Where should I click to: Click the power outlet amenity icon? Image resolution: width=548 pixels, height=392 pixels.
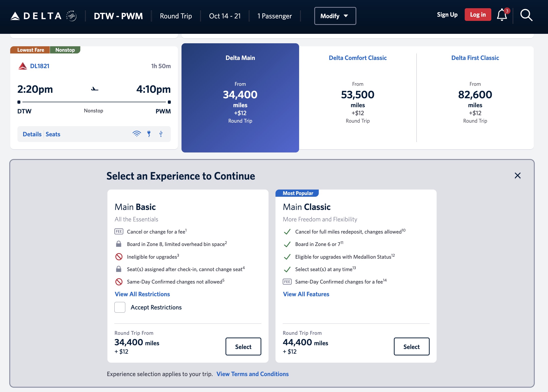click(149, 134)
